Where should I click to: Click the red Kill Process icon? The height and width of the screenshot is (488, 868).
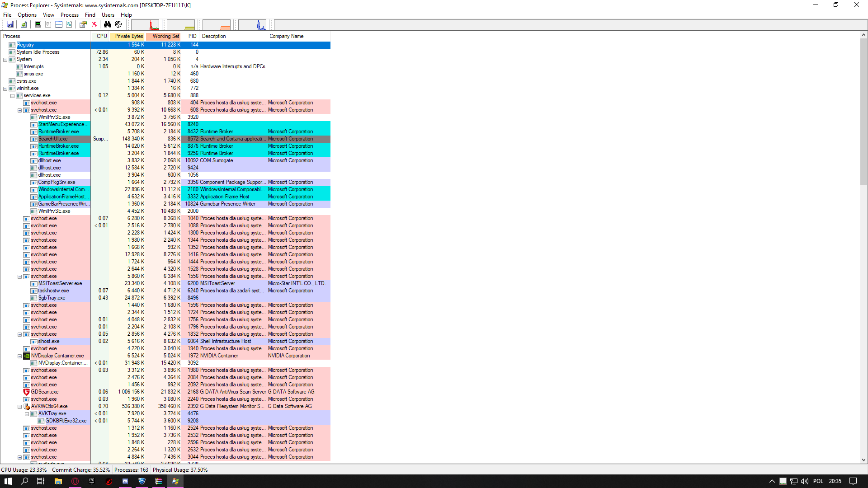tap(94, 24)
